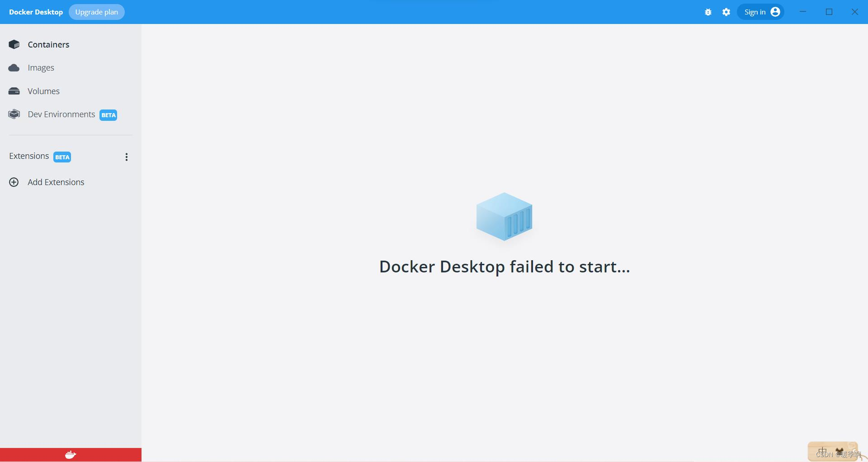
Task: Click the Extensions section heading
Action: 29,156
